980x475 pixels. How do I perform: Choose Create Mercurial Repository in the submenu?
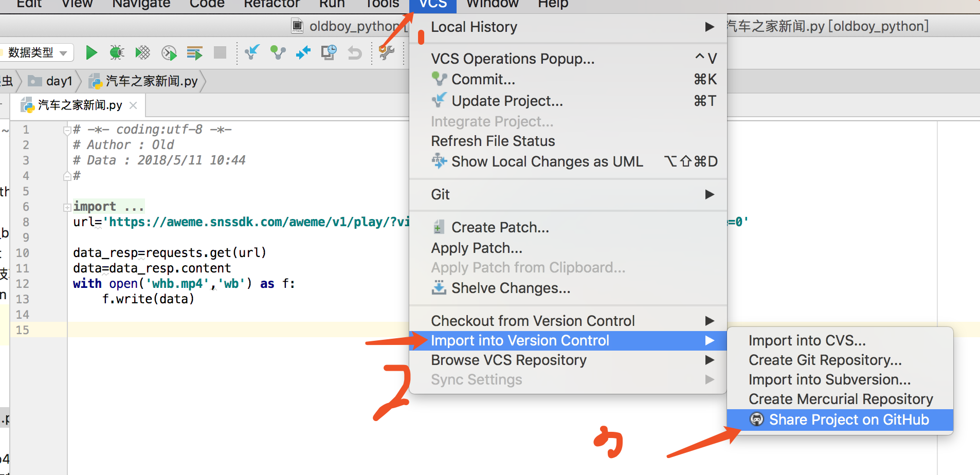point(840,399)
